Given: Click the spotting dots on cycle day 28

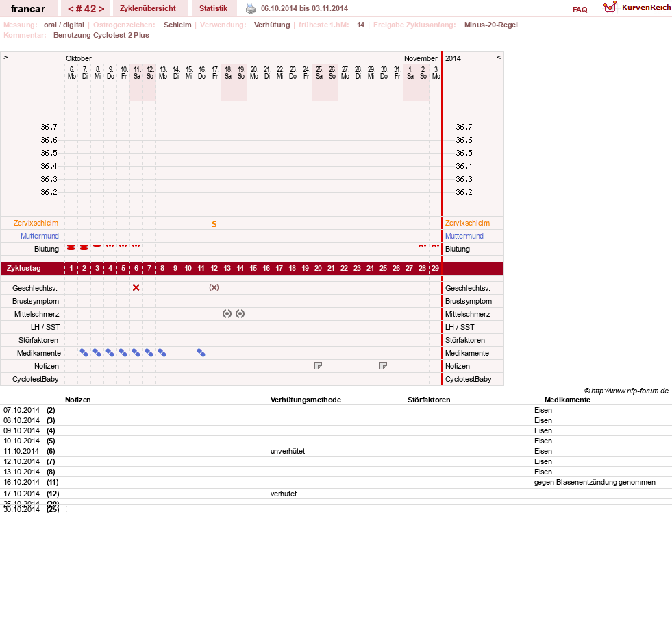Looking at the screenshot, I should 422,245.
